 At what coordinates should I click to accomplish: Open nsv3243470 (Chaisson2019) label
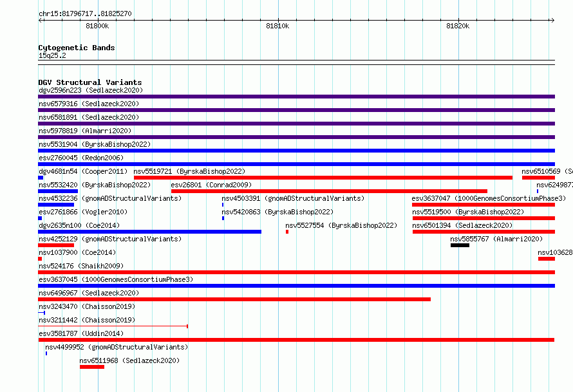tap(87, 306)
